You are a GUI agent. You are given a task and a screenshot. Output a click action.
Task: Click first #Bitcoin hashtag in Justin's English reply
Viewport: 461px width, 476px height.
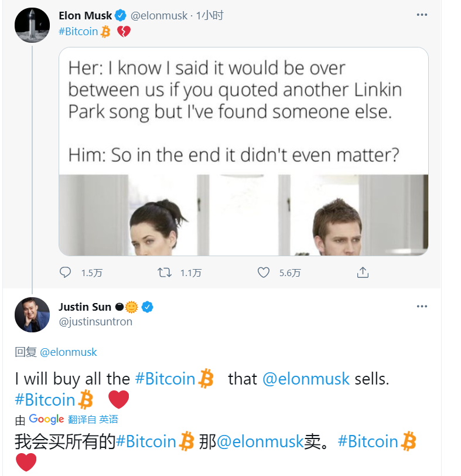[165, 379]
